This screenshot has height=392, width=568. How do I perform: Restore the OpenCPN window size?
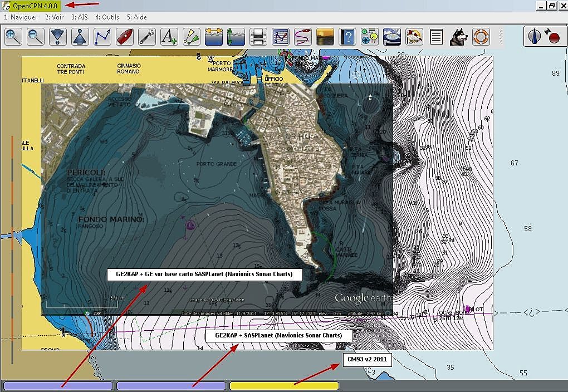click(x=551, y=6)
